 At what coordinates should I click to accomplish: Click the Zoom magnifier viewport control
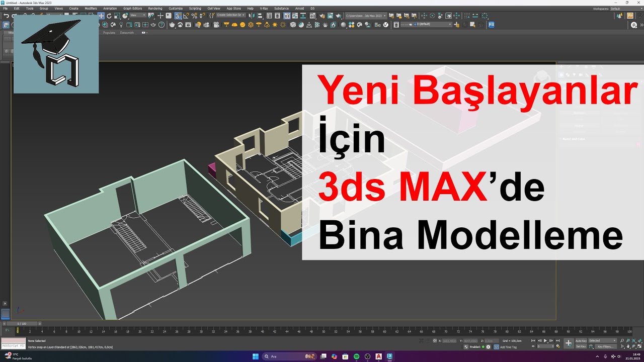(x=622, y=340)
